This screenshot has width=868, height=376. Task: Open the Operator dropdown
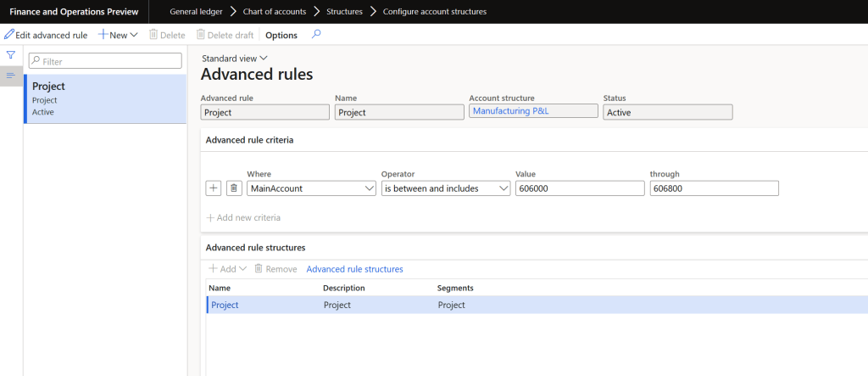tap(445, 188)
